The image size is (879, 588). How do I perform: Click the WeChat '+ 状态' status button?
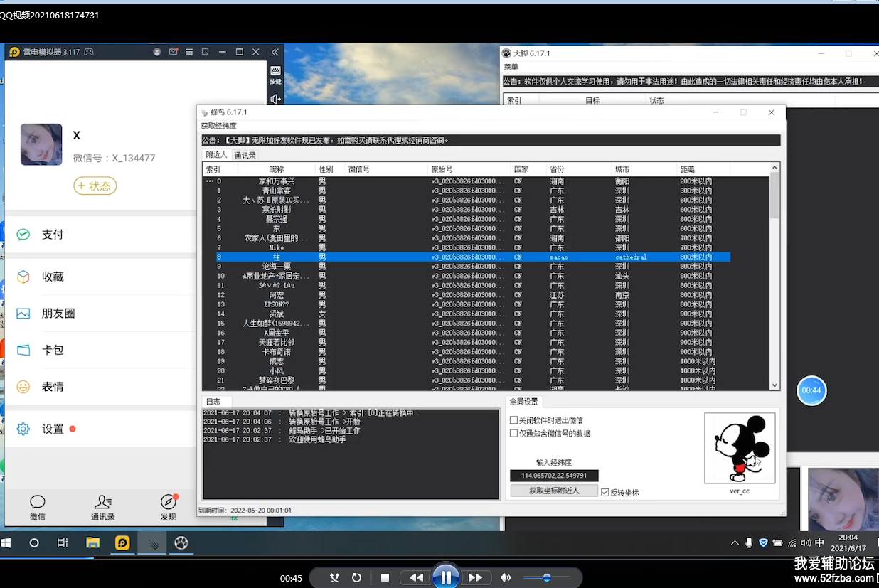pos(95,186)
